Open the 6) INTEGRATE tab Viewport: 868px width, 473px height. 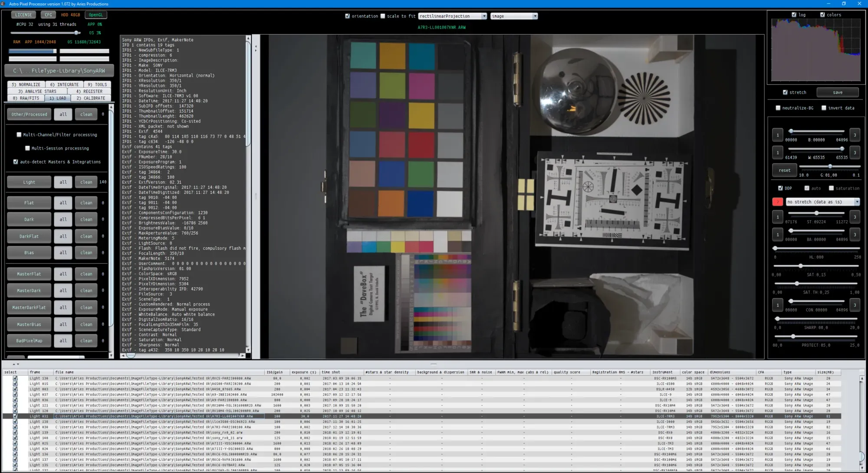pos(64,84)
